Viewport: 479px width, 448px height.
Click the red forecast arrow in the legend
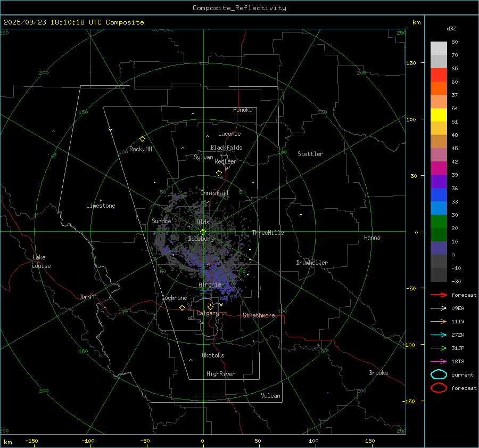coord(438,295)
